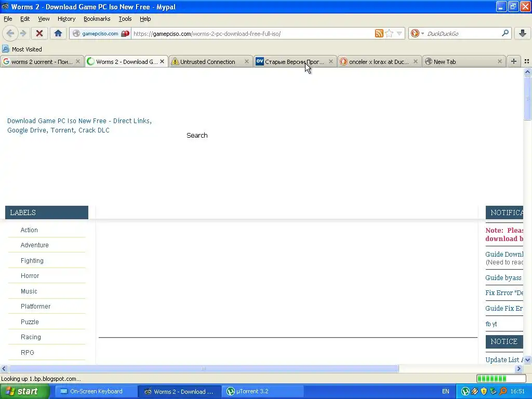Switch to On-Screen Keyboard taskbar item
This screenshot has height=399, width=532.
[96, 391]
